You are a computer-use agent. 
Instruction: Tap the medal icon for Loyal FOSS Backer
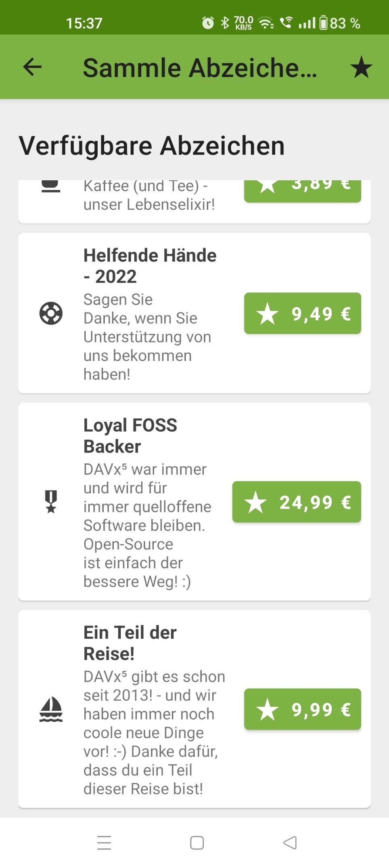point(51,502)
